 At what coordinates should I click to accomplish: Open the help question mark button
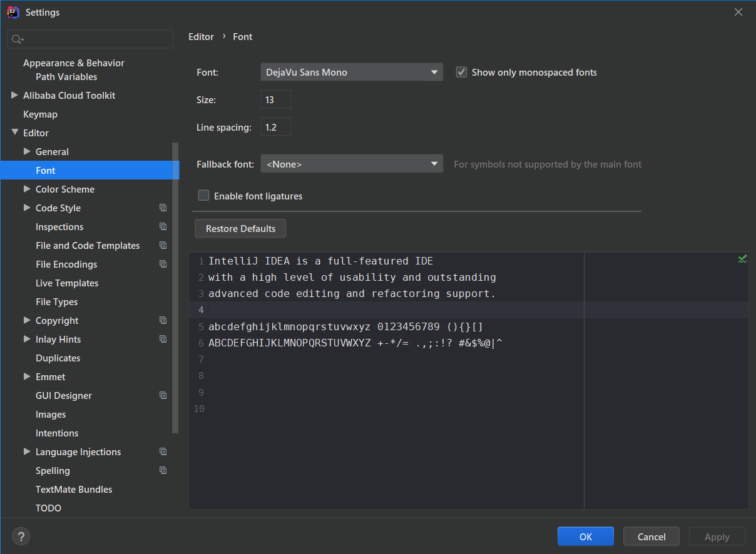pos(21,536)
